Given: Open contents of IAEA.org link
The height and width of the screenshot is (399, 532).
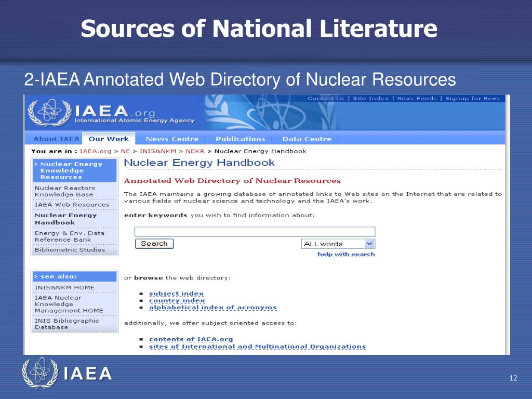Looking at the screenshot, I should coord(191,339).
